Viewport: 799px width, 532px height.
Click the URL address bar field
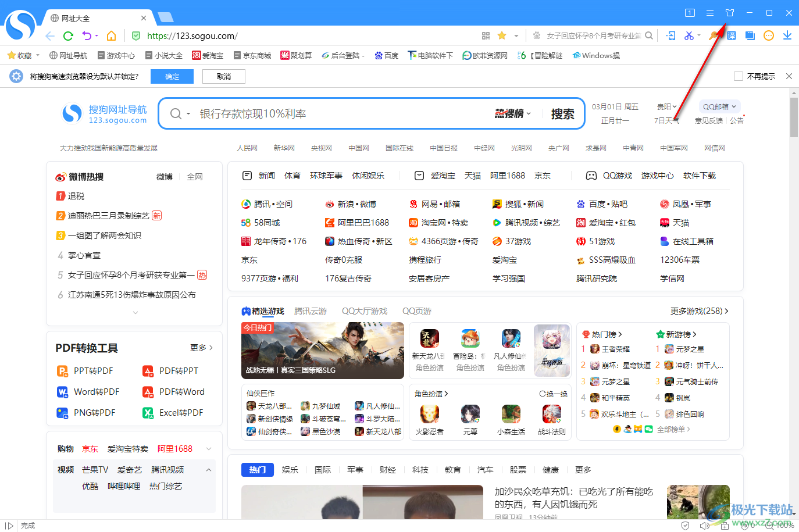coord(308,36)
